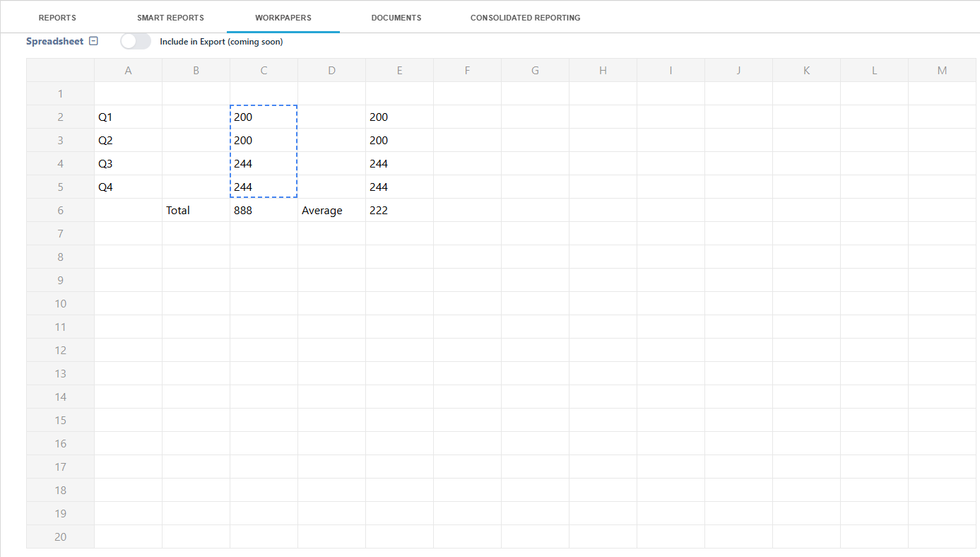Select the active WORKPAPERS tab
Image resolution: width=980 pixels, height=557 pixels.
(283, 17)
